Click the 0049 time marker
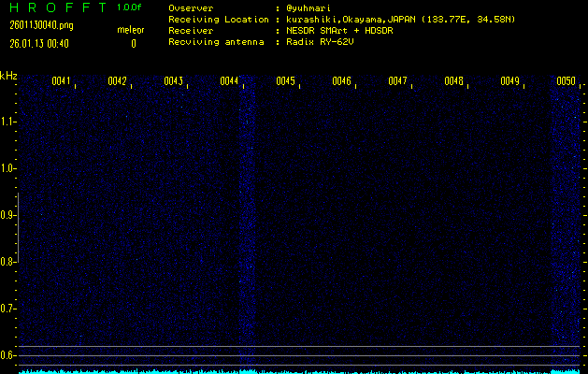 (x=509, y=81)
